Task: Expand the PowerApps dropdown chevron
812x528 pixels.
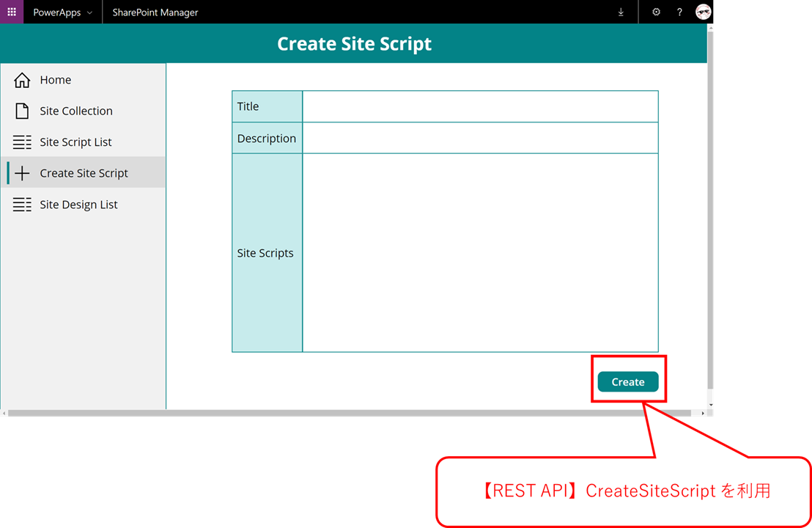Action: (89, 12)
